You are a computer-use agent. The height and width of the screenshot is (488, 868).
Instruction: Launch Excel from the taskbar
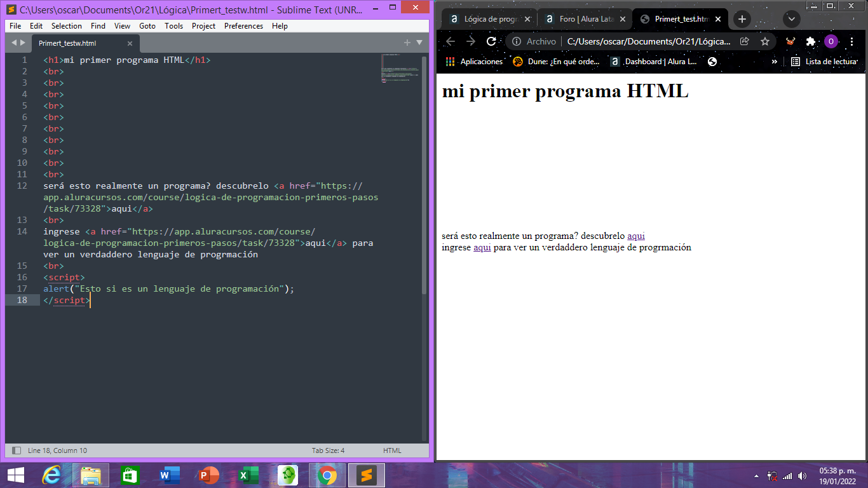pyautogui.click(x=248, y=475)
